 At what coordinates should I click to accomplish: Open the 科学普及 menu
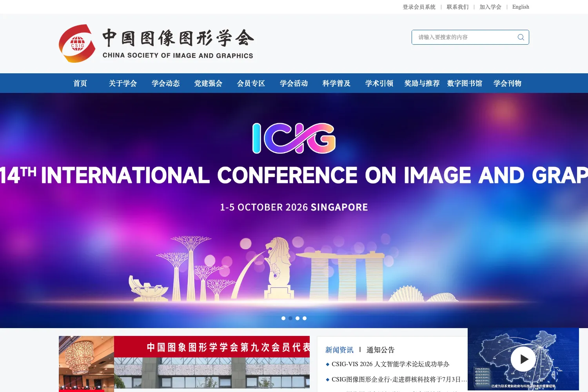[x=336, y=83]
